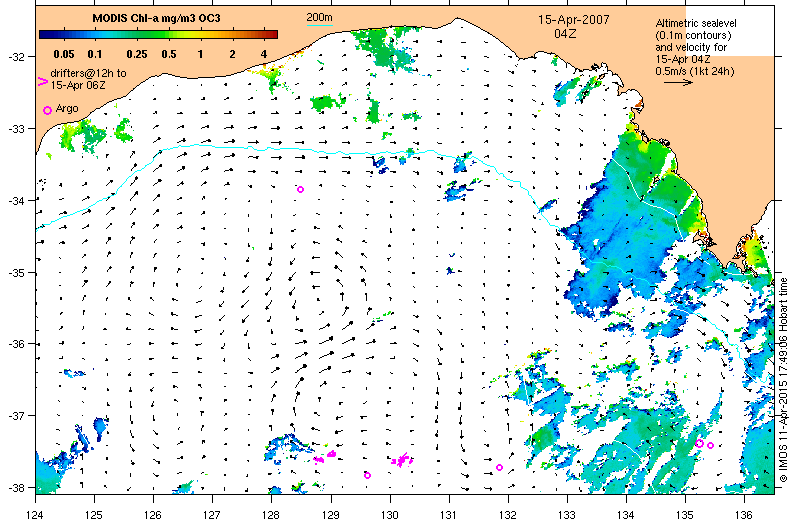Click the '15-Apr-2007' date text
The image size is (800, 520).
point(574,20)
